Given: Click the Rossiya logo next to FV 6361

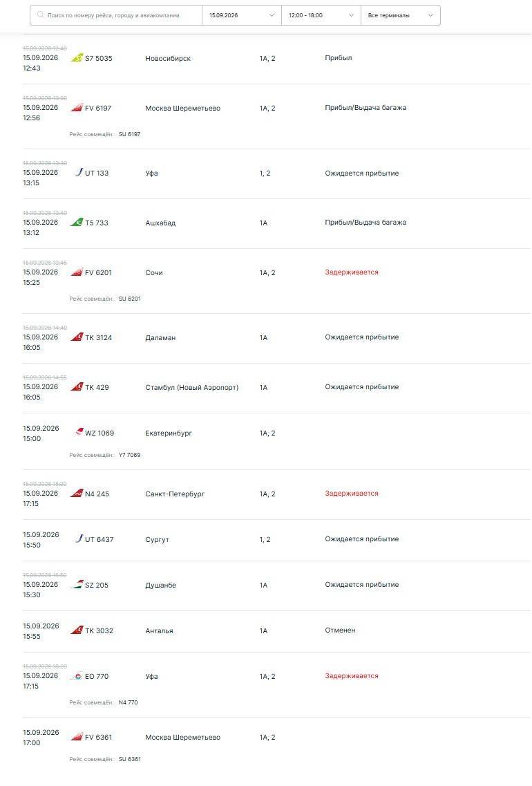Looking at the screenshot, I should tap(77, 736).
